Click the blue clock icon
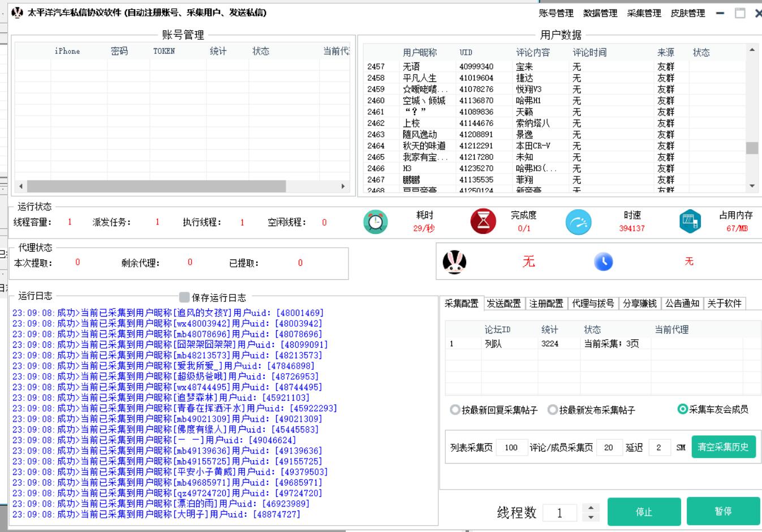Viewport: 762px width, 532px height. [604, 262]
